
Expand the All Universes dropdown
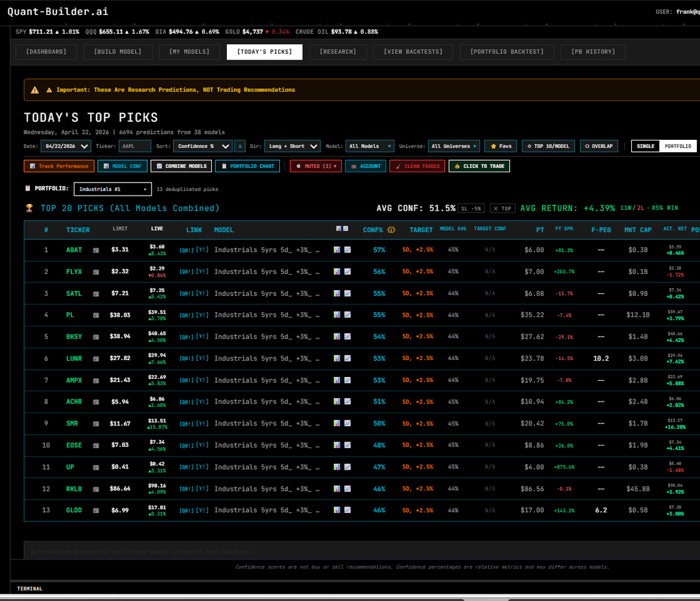[x=454, y=146]
